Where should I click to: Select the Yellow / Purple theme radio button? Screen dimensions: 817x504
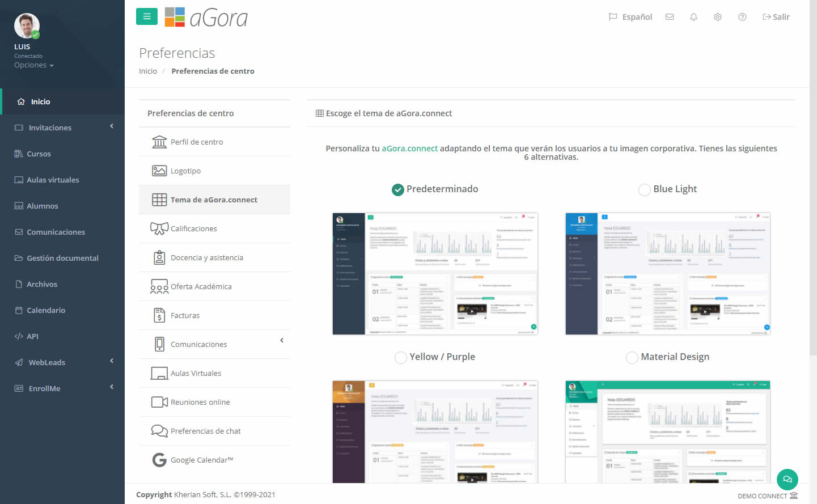pyautogui.click(x=401, y=357)
